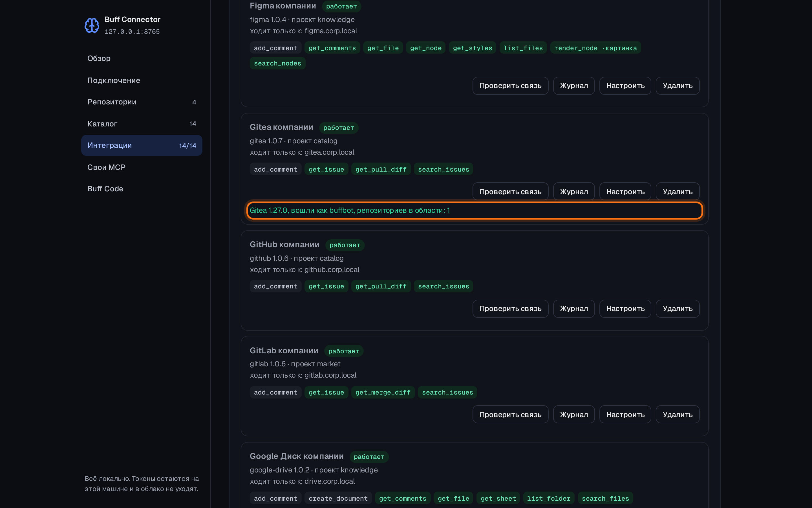This screenshot has width=812, height=508.
Task: Click the get_merge_diff tag in GitLab card
Action: (x=383, y=392)
